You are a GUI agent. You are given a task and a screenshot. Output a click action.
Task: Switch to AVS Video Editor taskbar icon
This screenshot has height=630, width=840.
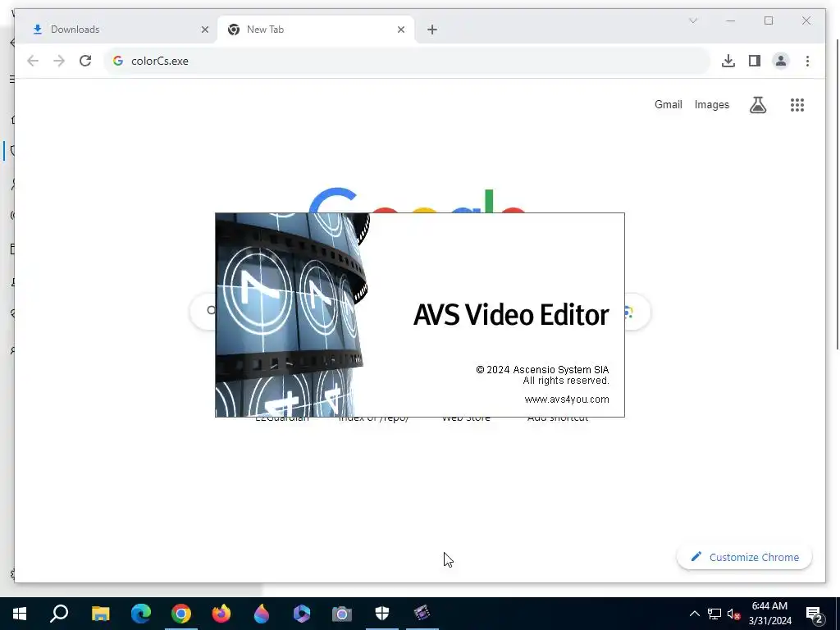coord(422,614)
